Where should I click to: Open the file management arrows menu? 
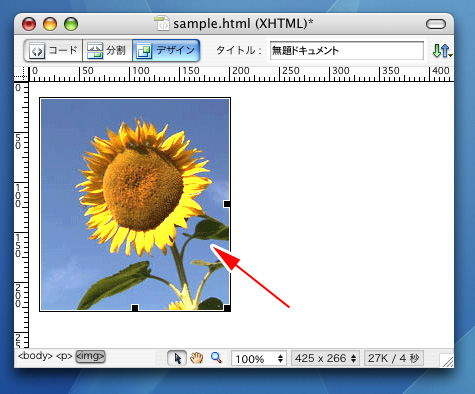tap(442, 51)
